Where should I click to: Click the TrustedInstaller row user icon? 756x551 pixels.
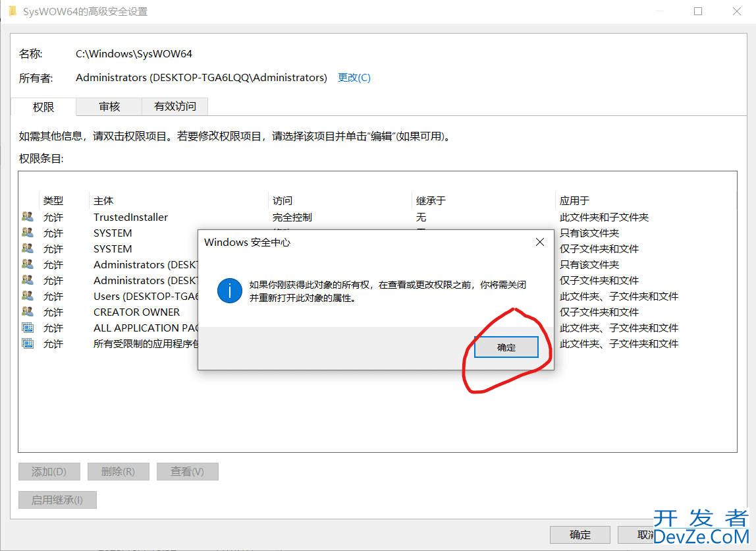pos(28,217)
